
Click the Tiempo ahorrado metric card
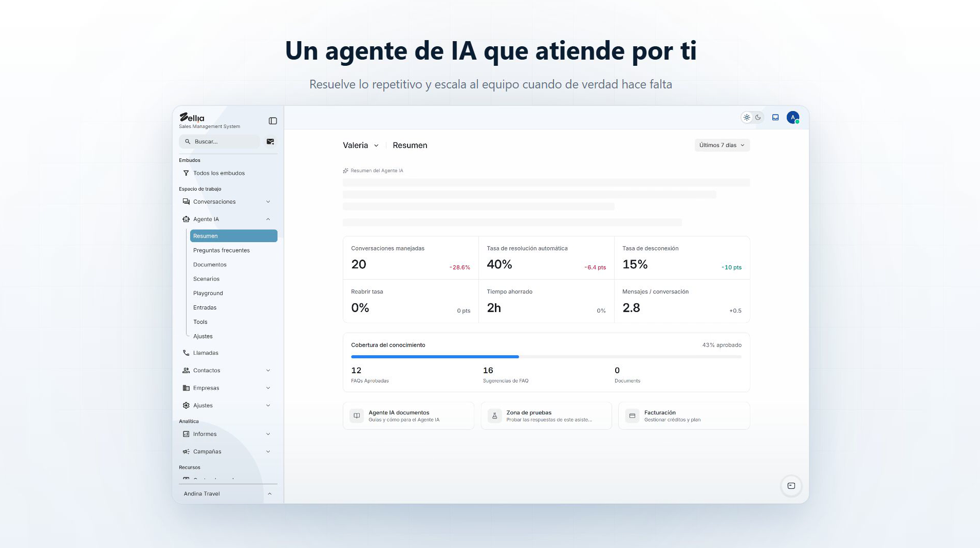(546, 301)
